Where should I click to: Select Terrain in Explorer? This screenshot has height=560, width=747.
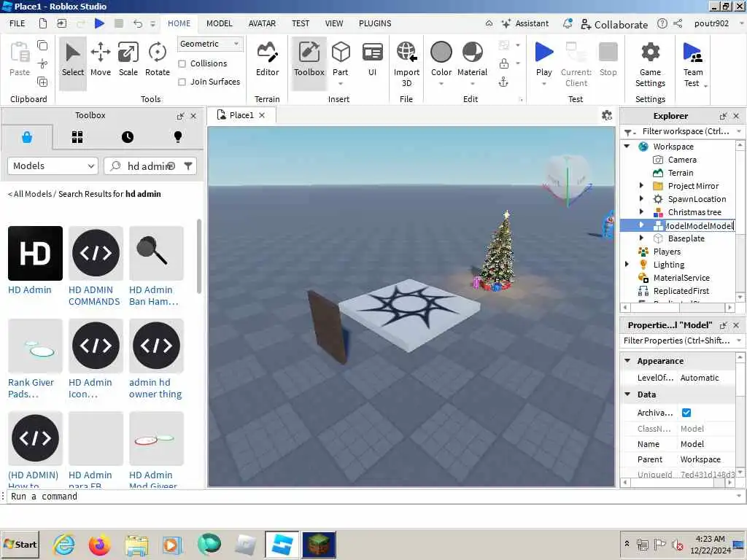click(681, 173)
